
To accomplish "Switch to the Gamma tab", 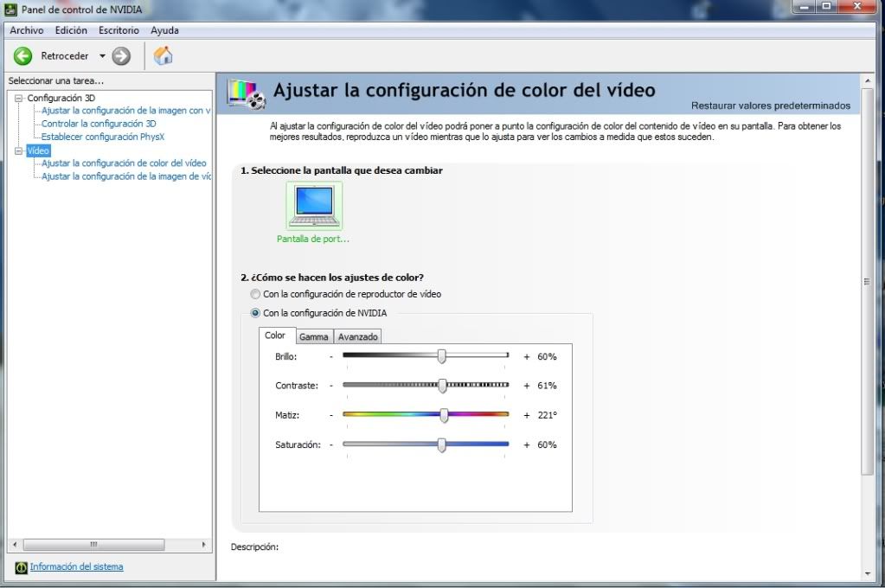I will point(314,337).
